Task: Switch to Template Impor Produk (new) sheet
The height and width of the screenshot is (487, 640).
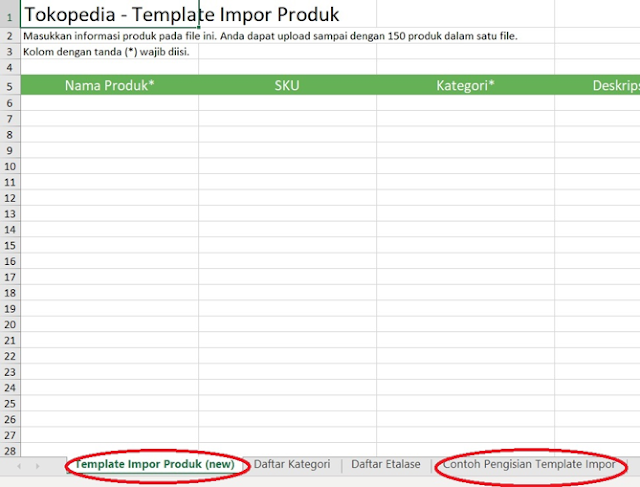Action: click(x=155, y=465)
